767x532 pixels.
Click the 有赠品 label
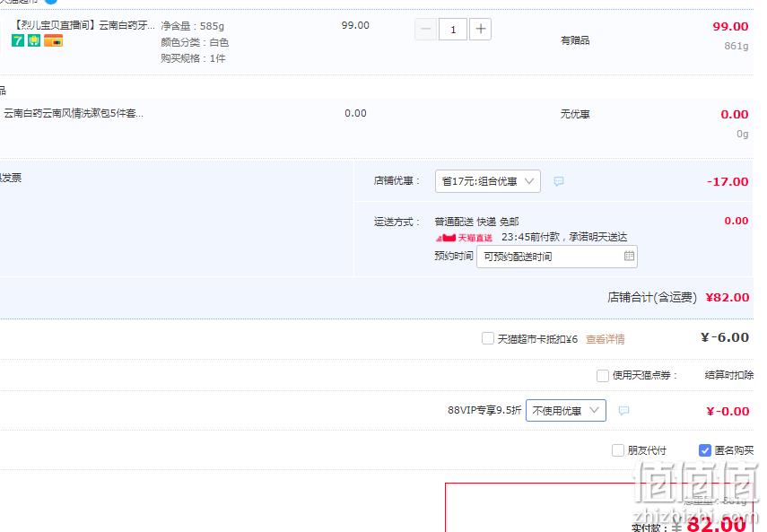coord(575,40)
